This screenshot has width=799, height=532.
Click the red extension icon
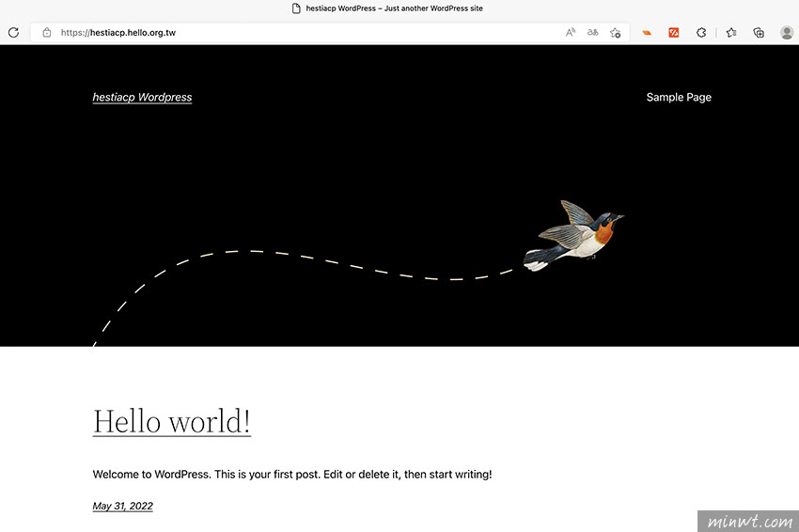674,33
